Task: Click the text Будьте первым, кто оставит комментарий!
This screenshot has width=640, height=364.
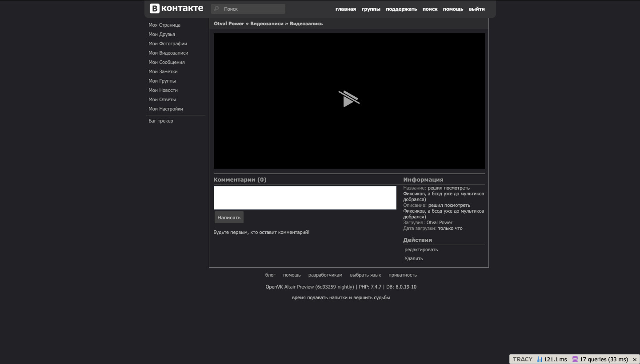Action: [261, 232]
